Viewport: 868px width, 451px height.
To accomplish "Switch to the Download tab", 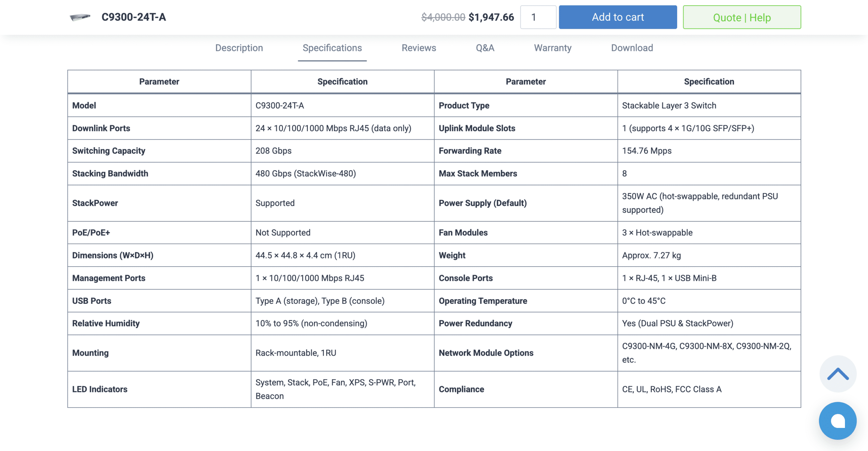I will pyautogui.click(x=632, y=48).
